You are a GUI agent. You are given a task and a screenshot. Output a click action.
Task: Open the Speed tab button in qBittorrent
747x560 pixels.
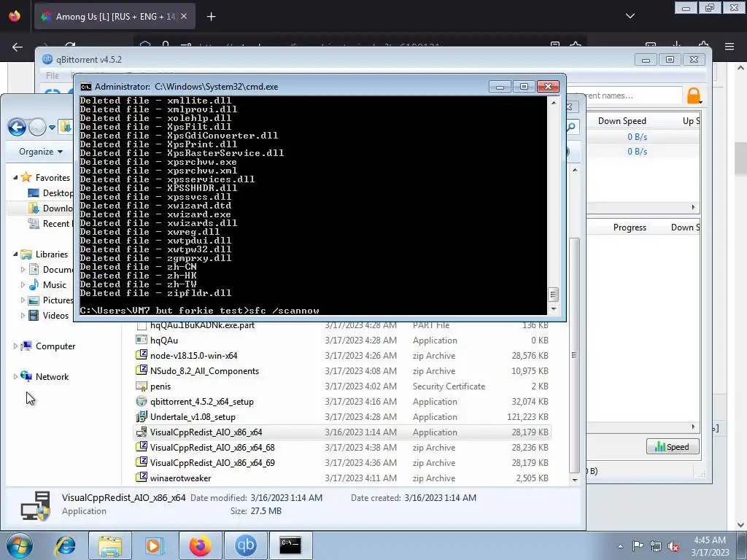pos(672,447)
